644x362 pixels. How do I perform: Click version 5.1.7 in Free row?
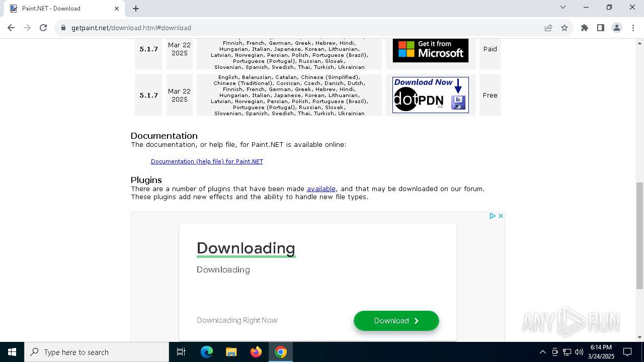click(149, 95)
